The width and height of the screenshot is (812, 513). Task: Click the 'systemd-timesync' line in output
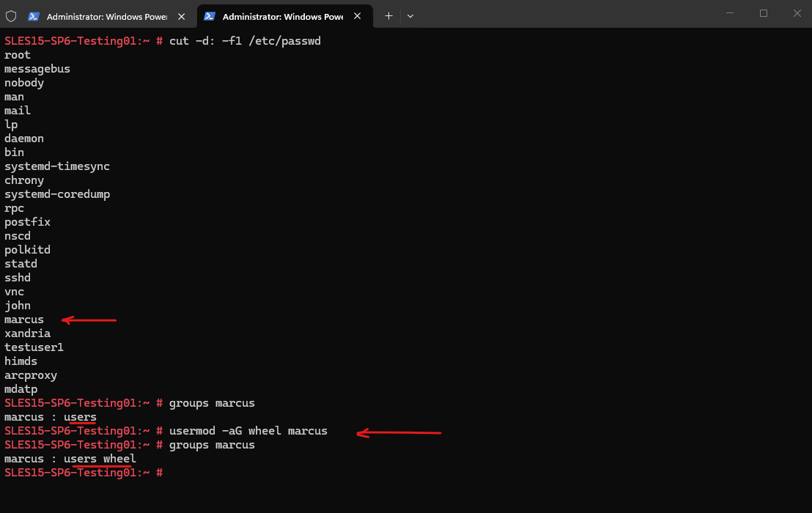pyautogui.click(x=57, y=166)
